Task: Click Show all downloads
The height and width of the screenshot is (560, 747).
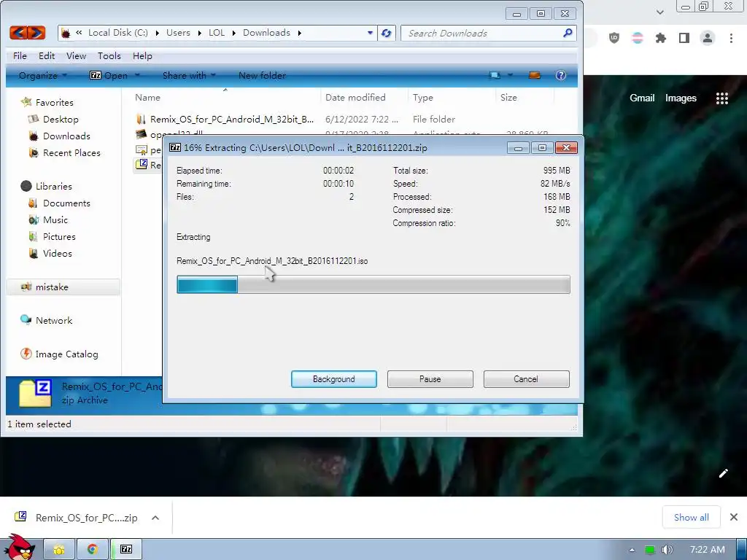Action: coord(692,517)
